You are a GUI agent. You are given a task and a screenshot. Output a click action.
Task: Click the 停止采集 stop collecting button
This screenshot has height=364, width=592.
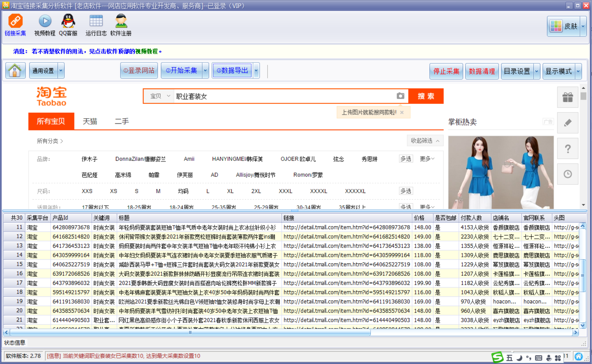[x=446, y=71]
